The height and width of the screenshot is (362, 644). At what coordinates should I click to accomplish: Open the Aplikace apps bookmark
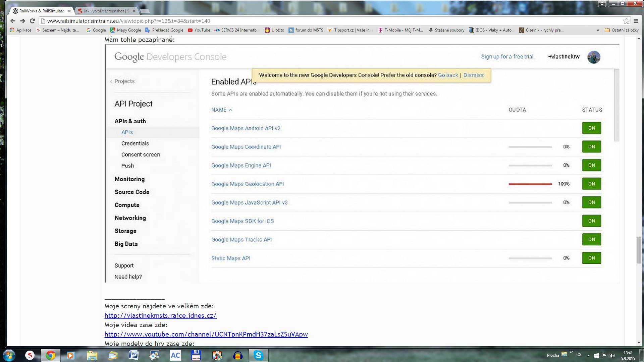20,30
